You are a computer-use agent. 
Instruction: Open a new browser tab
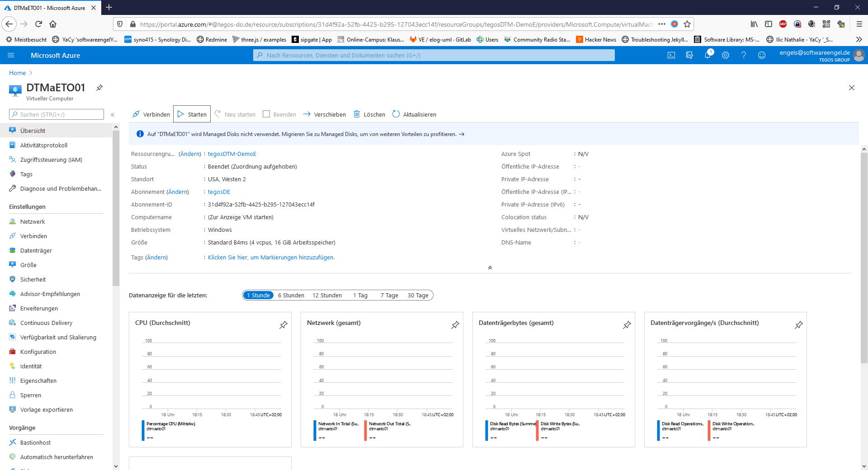(109, 7)
